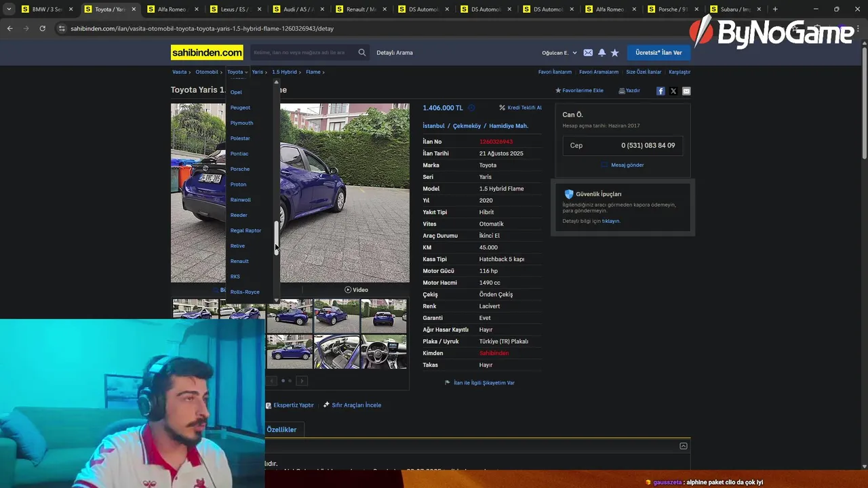The image size is (868, 488).
Task: Share listing on X icon
Action: pos(673,91)
